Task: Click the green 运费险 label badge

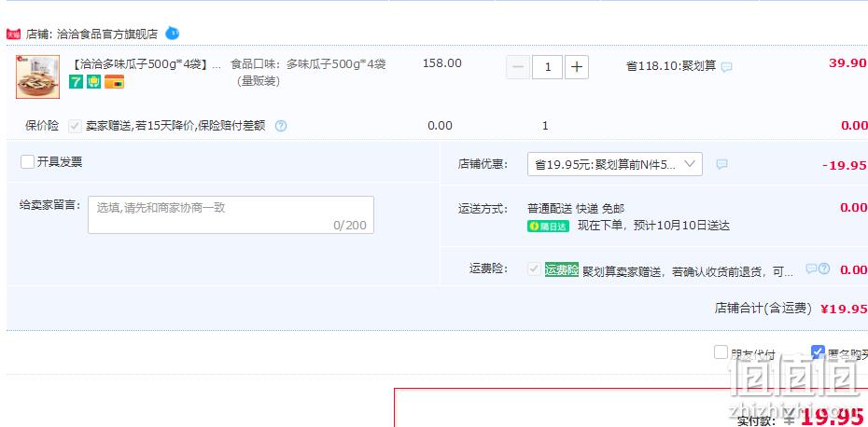Action: coord(561,270)
